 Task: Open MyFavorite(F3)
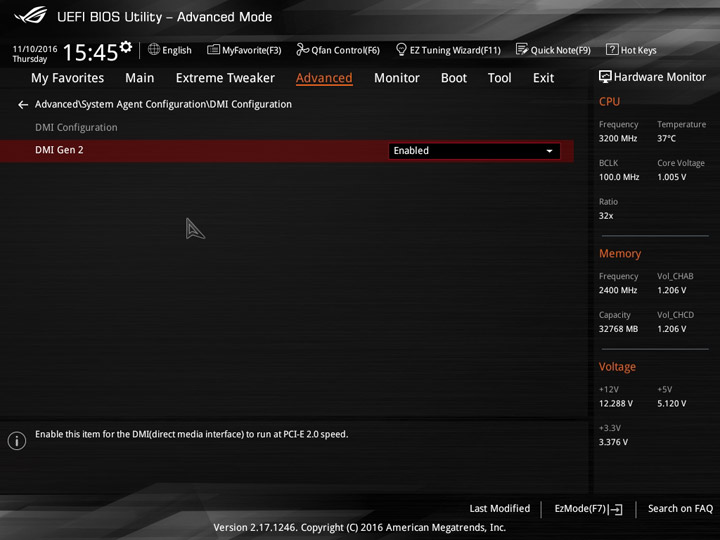[x=244, y=50]
